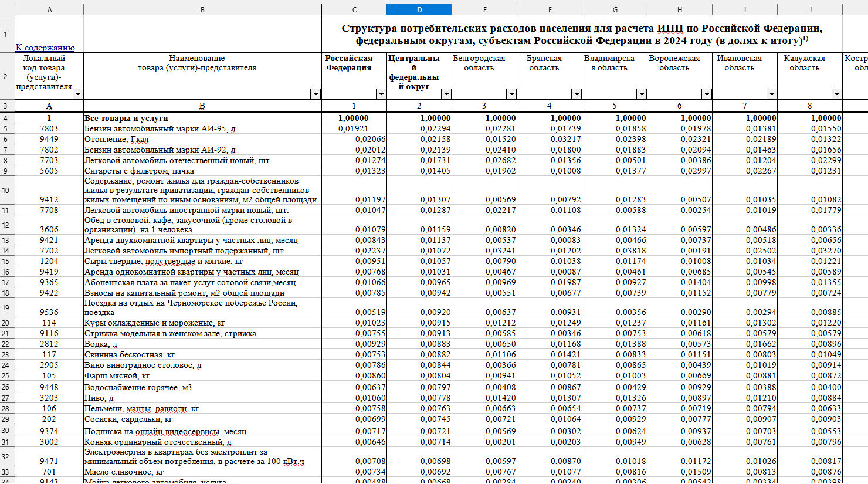Open filter dropdown for Белгородская область column

click(511, 94)
